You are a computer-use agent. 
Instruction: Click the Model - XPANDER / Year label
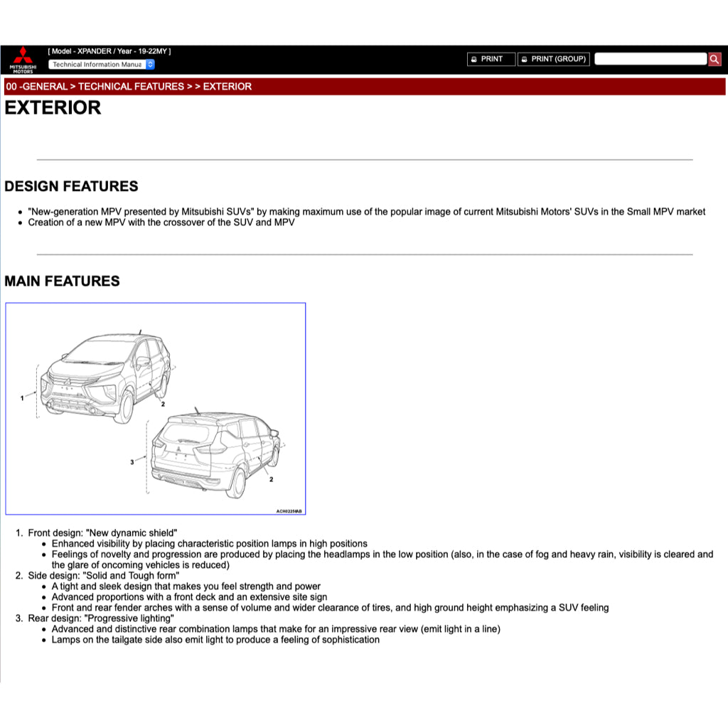(108, 50)
